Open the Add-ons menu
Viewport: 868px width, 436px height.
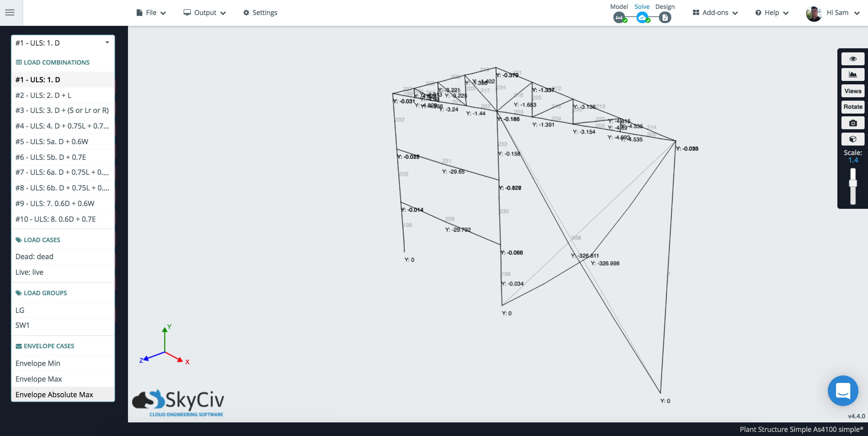pos(715,13)
